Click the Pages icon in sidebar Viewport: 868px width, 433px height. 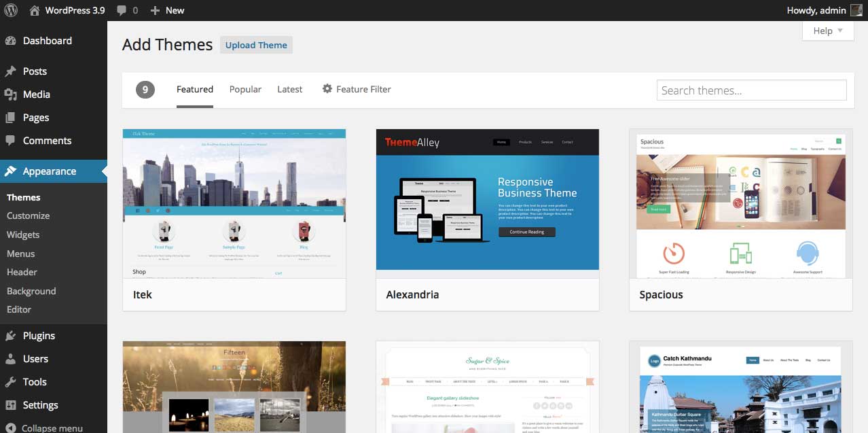click(11, 118)
